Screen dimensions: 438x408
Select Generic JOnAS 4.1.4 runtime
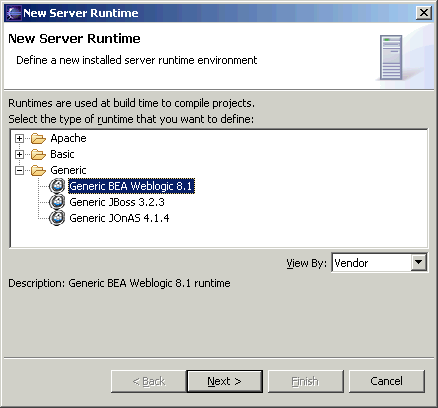click(x=119, y=218)
